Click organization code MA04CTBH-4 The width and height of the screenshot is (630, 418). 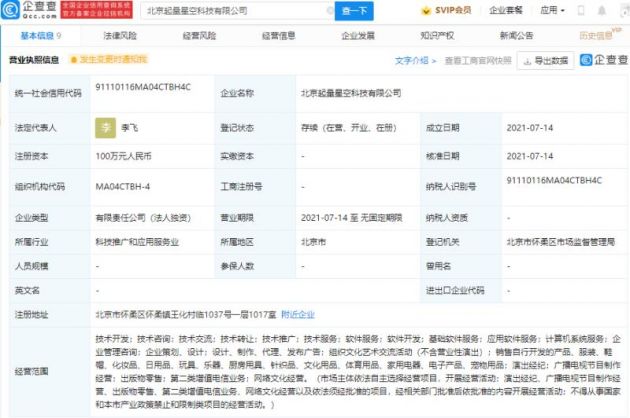pos(123,186)
